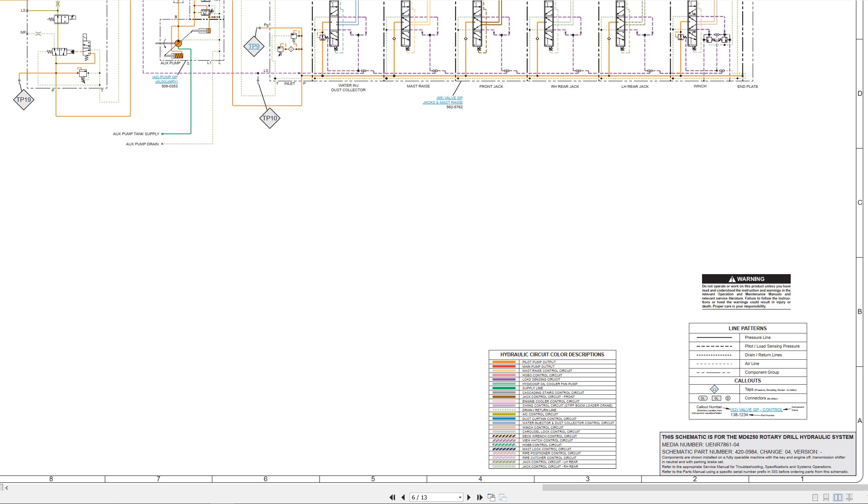Screen dimensions: 868x504
Task: Click the green SUPPLY LINE color swatch
Action: 504,388
